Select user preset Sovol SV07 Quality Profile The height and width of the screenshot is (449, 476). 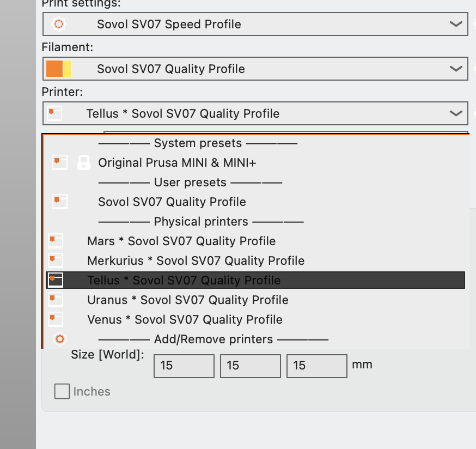(x=255, y=202)
